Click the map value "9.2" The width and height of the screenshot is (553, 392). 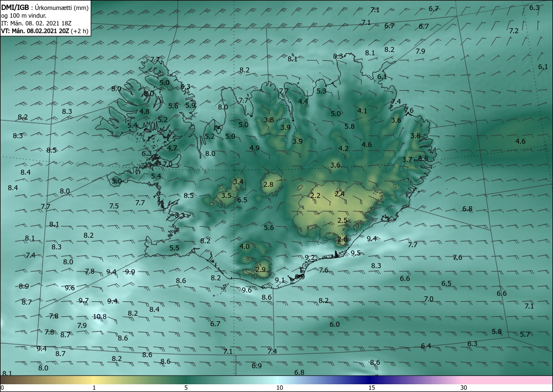(x=309, y=258)
